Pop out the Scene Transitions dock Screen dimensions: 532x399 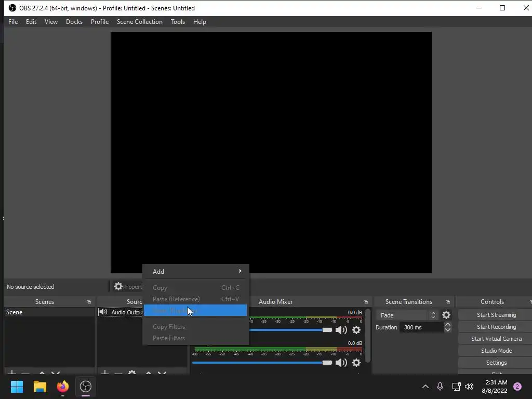[447, 302]
